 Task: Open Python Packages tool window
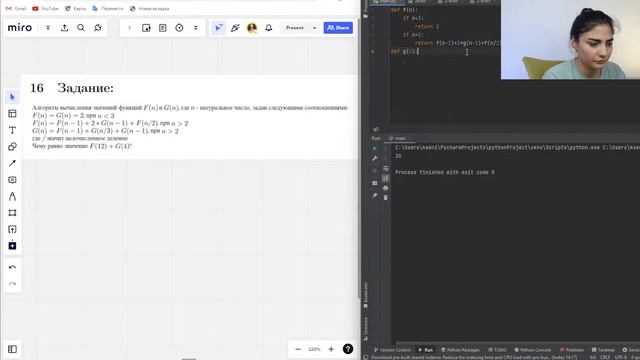[x=460, y=350]
